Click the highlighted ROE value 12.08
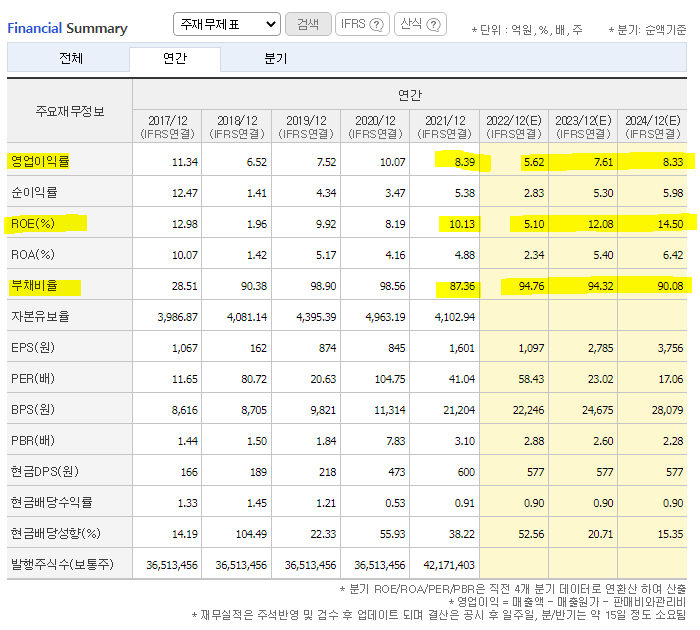The image size is (700, 630). tap(600, 224)
